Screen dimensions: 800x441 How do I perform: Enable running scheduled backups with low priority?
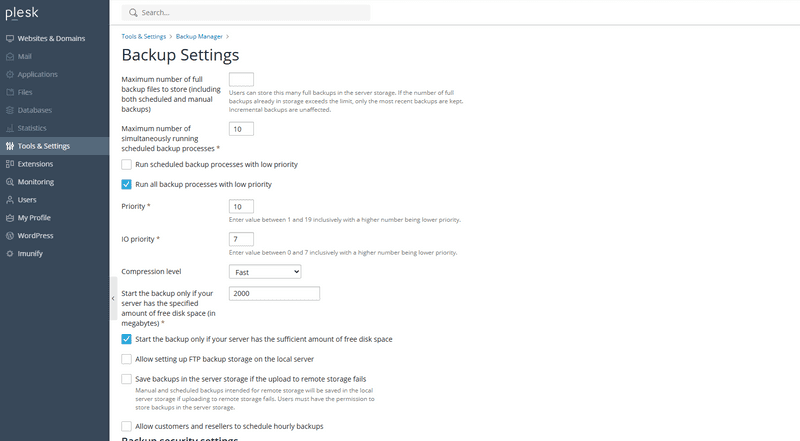pyautogui.click(x=127, y=164)
